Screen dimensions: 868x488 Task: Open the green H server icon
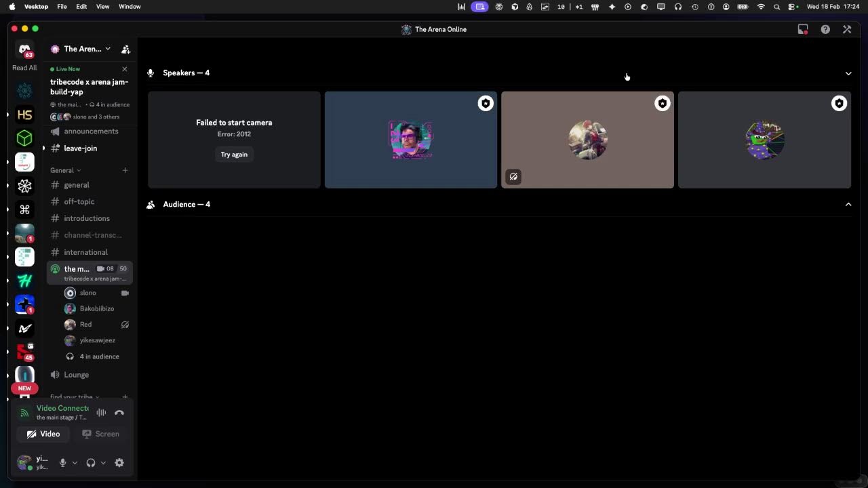(24, 281)
